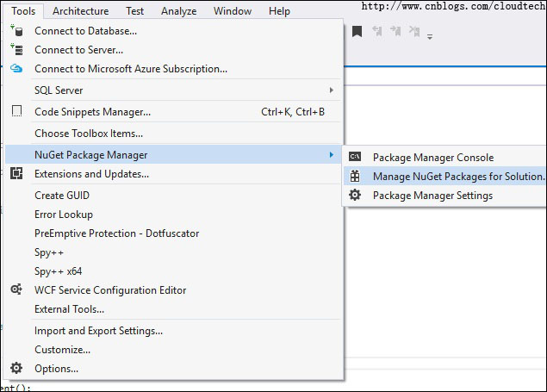The width and height of the screenshot is (547, 392).
Task: Expand the NuGet Package Manager submenu arrow
Action: (331, 154)
